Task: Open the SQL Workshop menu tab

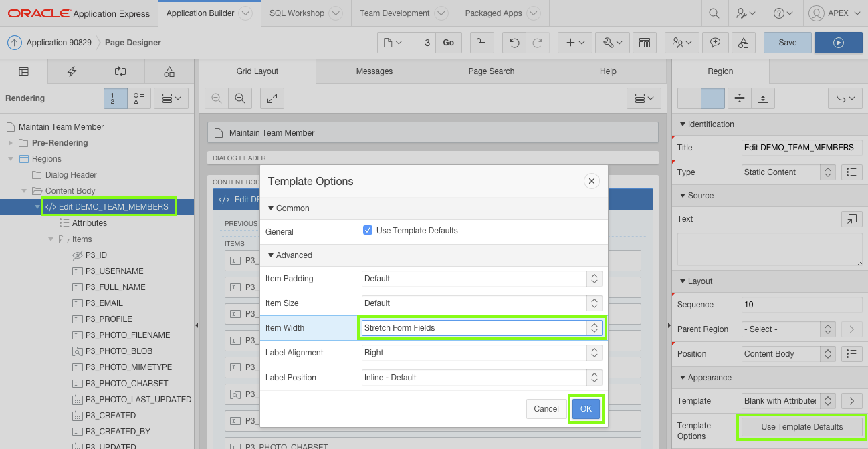Action: click(x=297, y=13)
